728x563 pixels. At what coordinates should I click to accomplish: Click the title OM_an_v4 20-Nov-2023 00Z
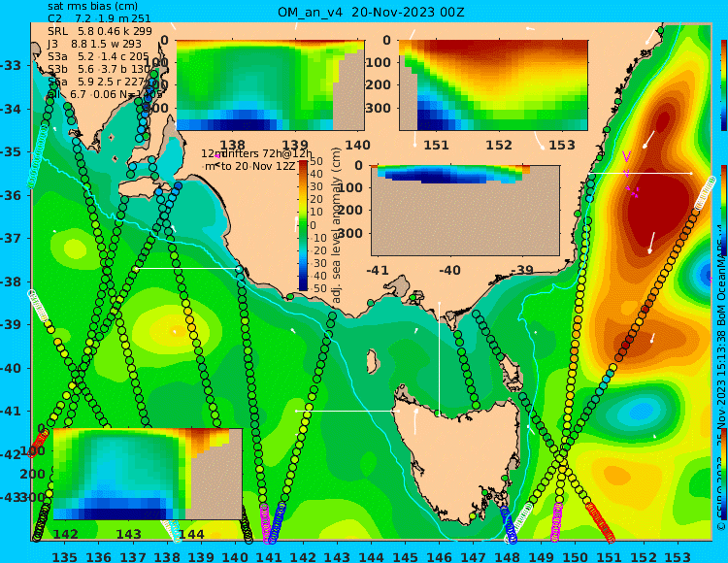coord(371,13)
